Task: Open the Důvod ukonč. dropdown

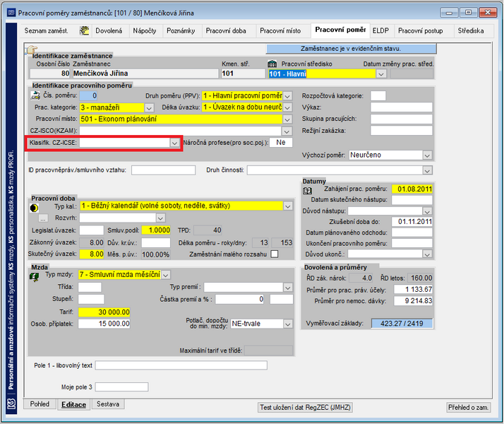Action: point(427,254)
